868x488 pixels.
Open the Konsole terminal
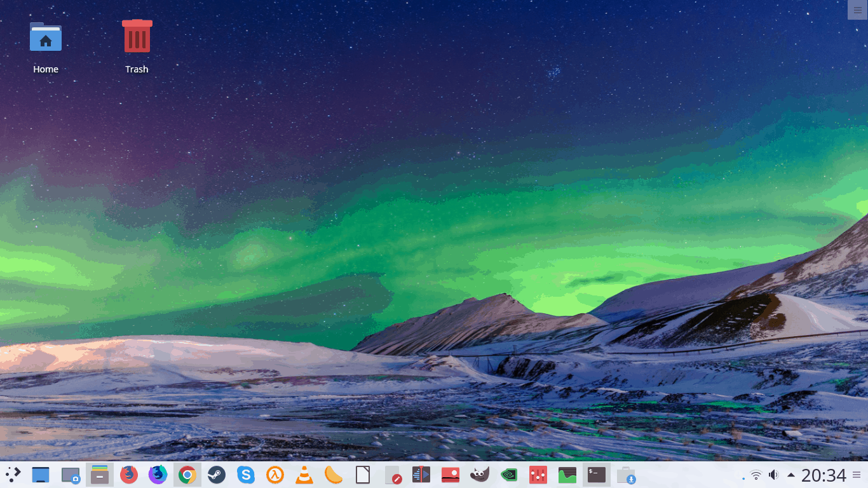597,475
